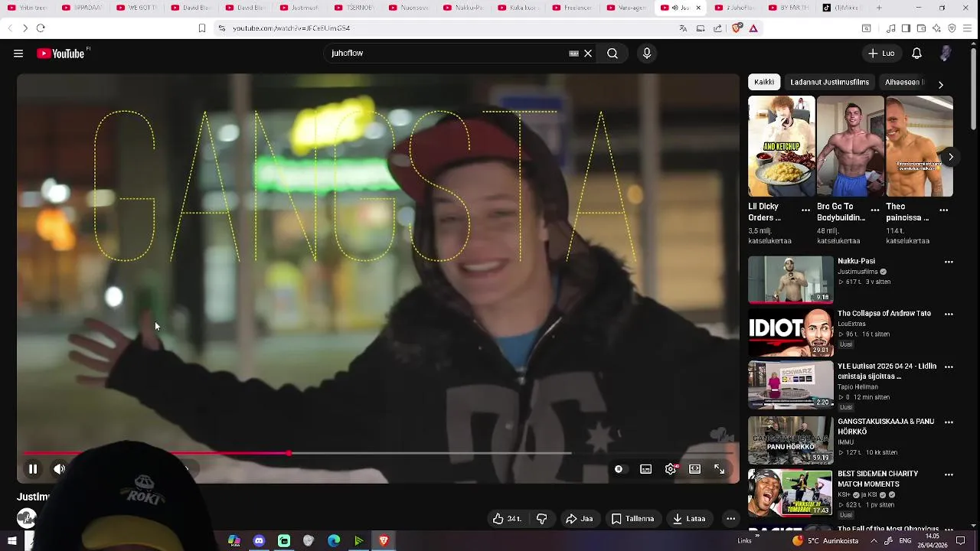Open Brave browser taskbar icon

coord(384,541)
